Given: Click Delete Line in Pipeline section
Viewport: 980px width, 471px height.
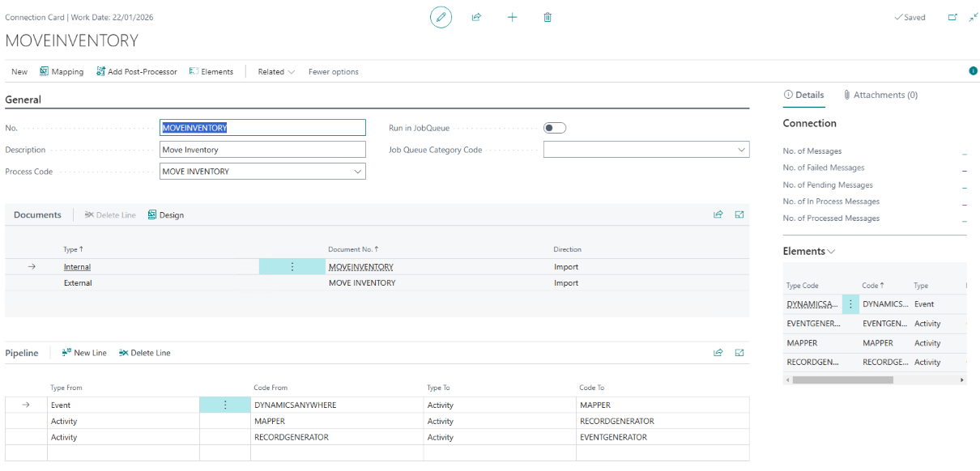Looking at the screenshot, I should point(144,353).
